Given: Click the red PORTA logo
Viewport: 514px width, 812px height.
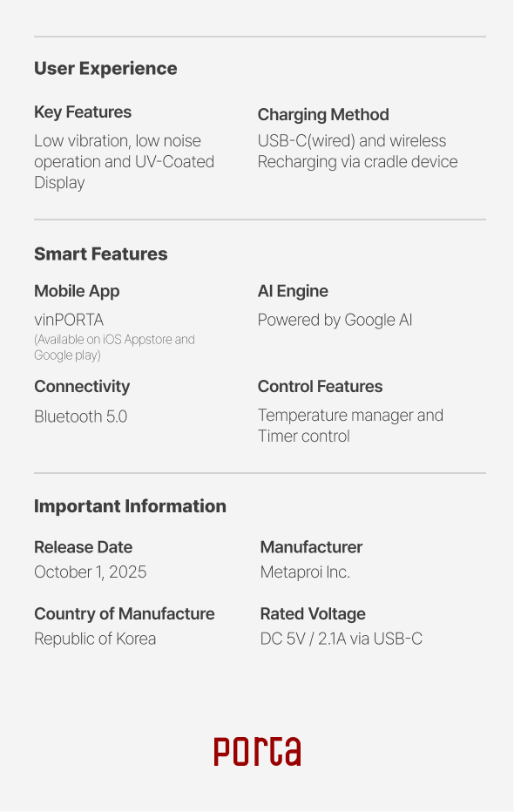Looking at the screenshot, I should 257,751.
